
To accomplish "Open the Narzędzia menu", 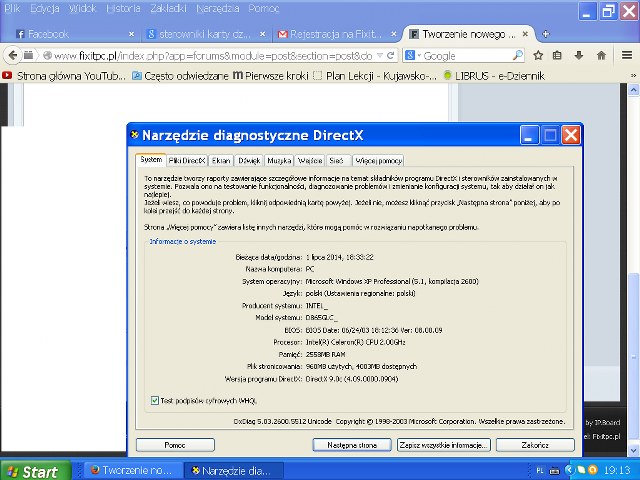I will [x=218, y=8].
